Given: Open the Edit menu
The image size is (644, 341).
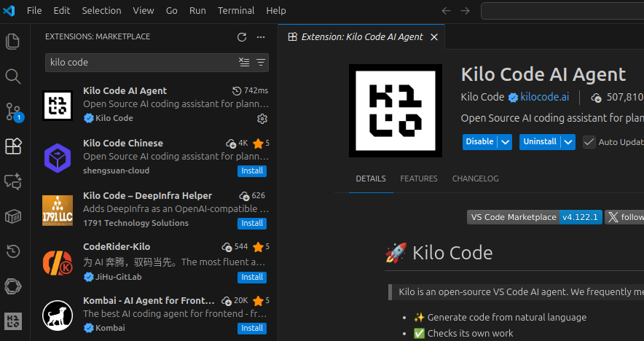Looking at the screenshot, I should click(x=62, y=11).
